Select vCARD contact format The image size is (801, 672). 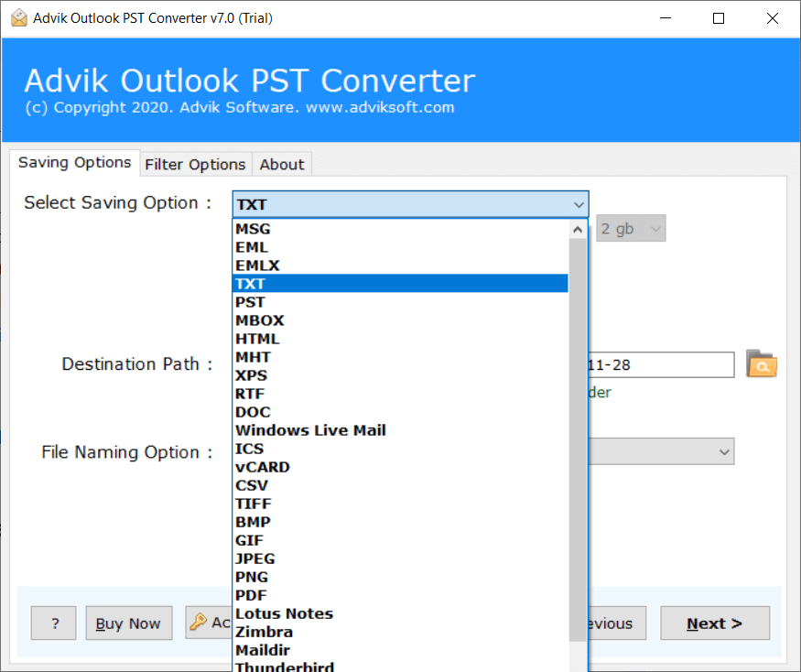pos(400,467)
